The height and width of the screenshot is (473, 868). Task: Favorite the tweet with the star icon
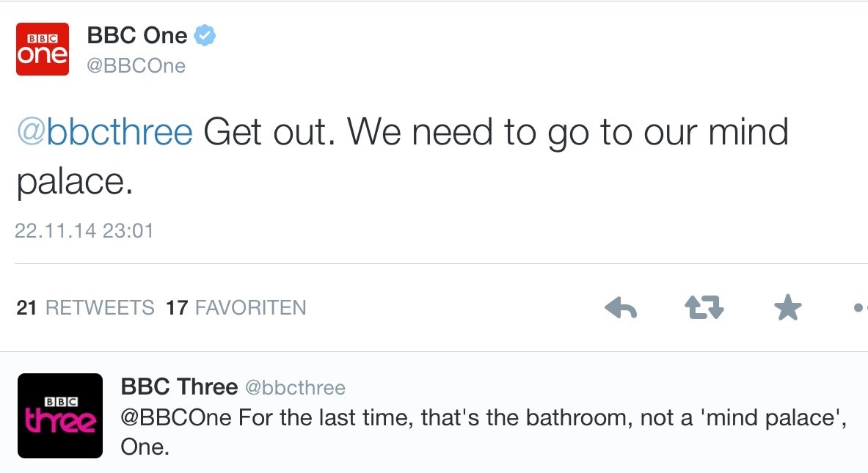coord(788,309)
